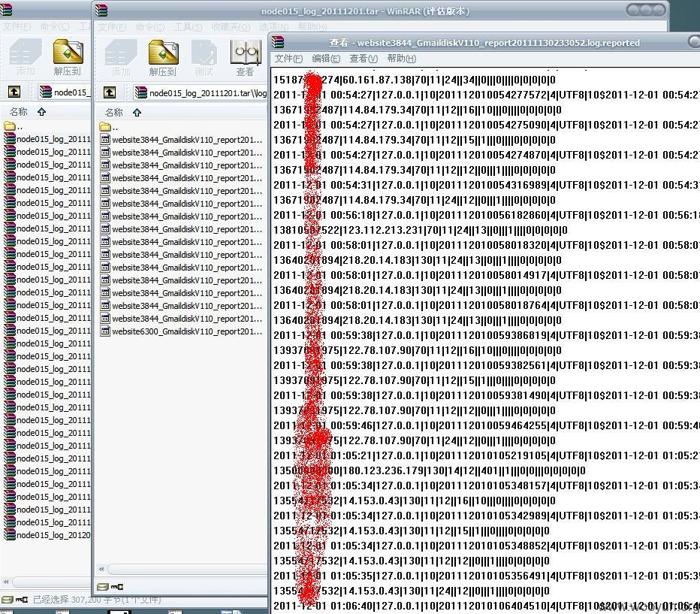Click the log line containing IP 60.161.87.138
Screen dimensions: 700x614
[x=415, y=80]
